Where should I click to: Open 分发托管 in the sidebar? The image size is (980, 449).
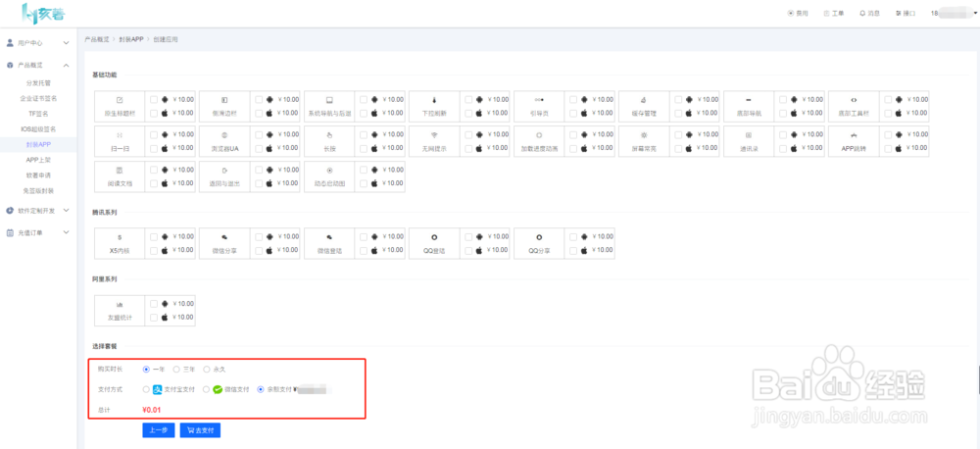point(38,82)
